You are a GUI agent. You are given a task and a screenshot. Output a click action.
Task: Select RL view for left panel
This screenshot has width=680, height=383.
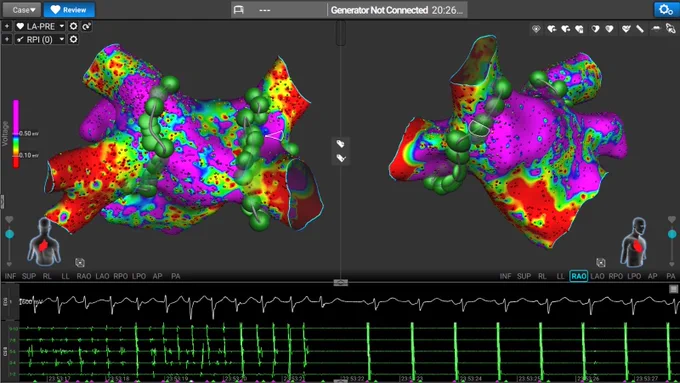47,276
